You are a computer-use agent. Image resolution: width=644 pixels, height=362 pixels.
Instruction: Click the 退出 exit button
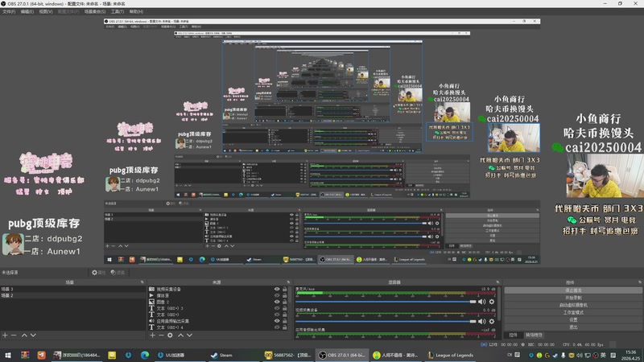pyautogui.click(x=573, y=327)
